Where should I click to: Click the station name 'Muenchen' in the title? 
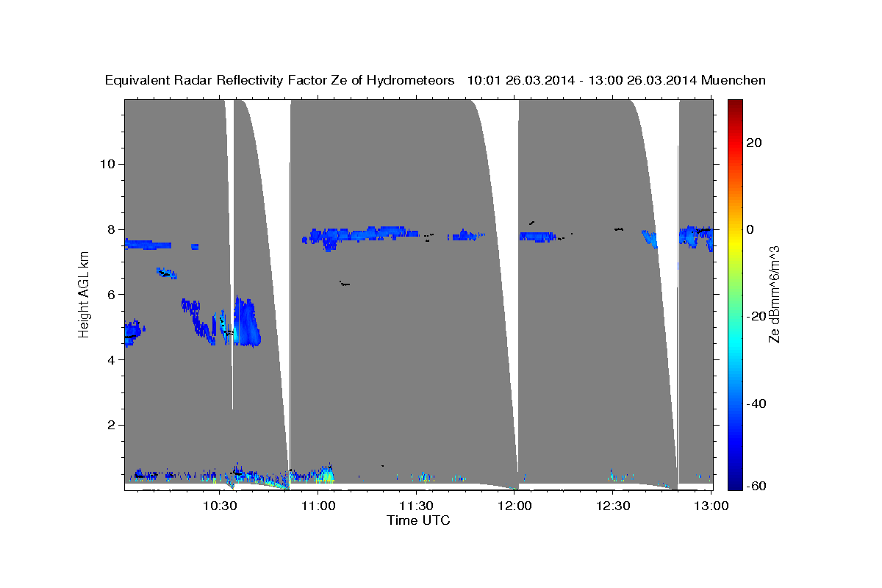pos(734,81)
